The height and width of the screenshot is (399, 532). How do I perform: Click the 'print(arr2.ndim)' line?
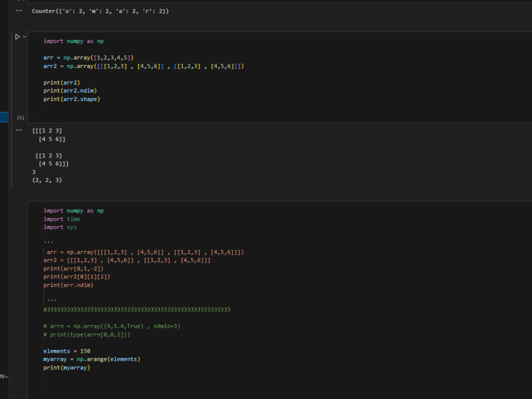[x=70, y=90]
